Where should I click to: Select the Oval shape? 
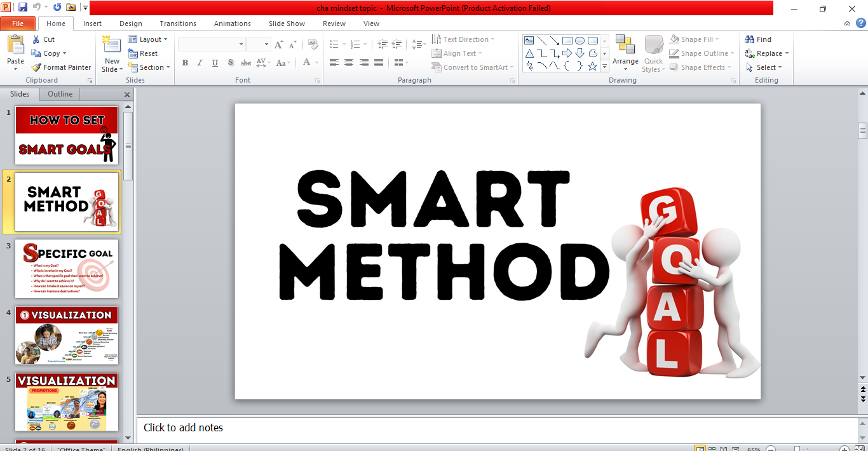click(x=580, y=41)
